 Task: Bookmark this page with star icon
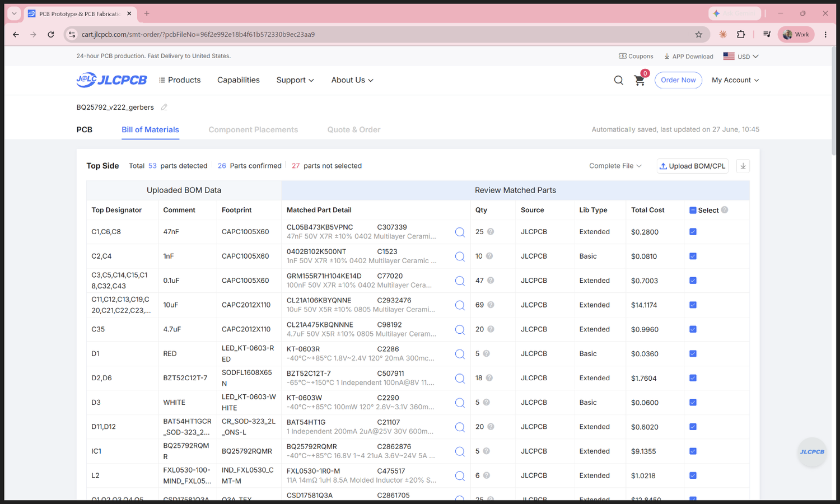point(699,35)
